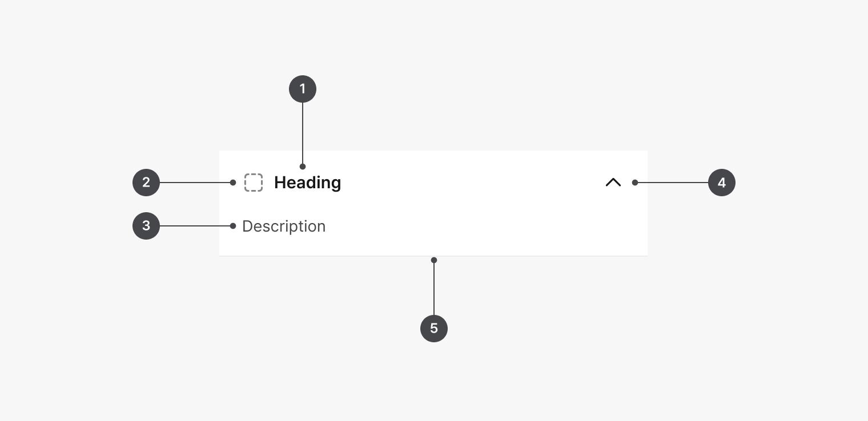Click the dot marker just above Heading text
Viewport: 868px width, 421px height.
coord(303,167)
